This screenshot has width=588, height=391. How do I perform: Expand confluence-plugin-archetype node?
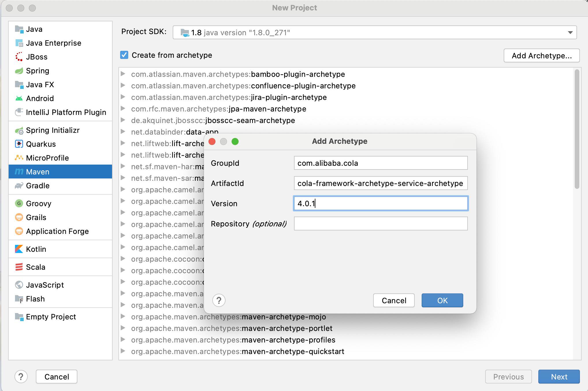tap(123, 85)
